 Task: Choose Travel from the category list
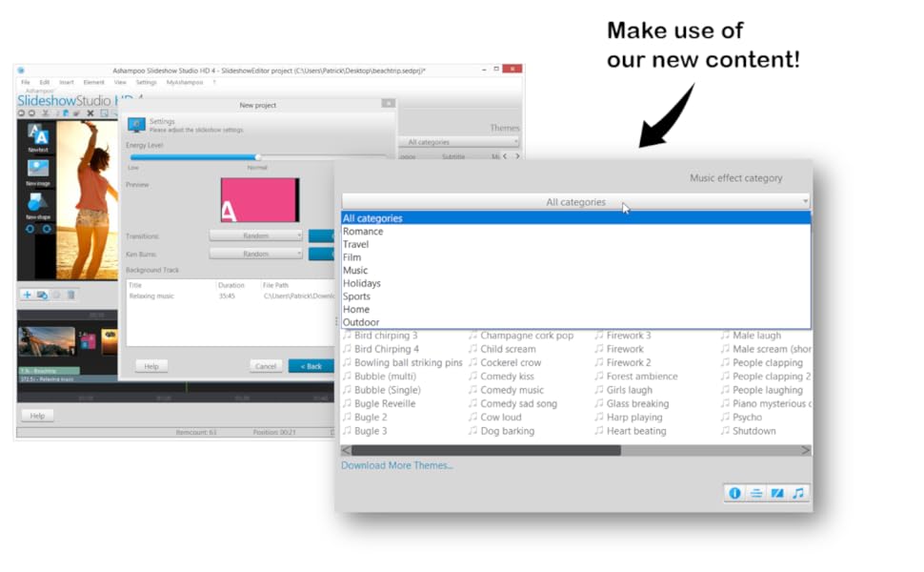coord(575,244)
